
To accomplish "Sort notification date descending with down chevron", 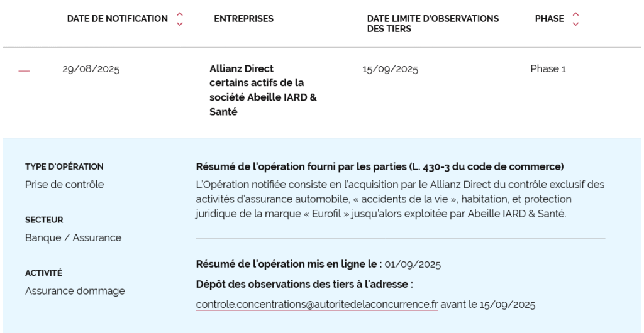I will (x=179, y=24).
